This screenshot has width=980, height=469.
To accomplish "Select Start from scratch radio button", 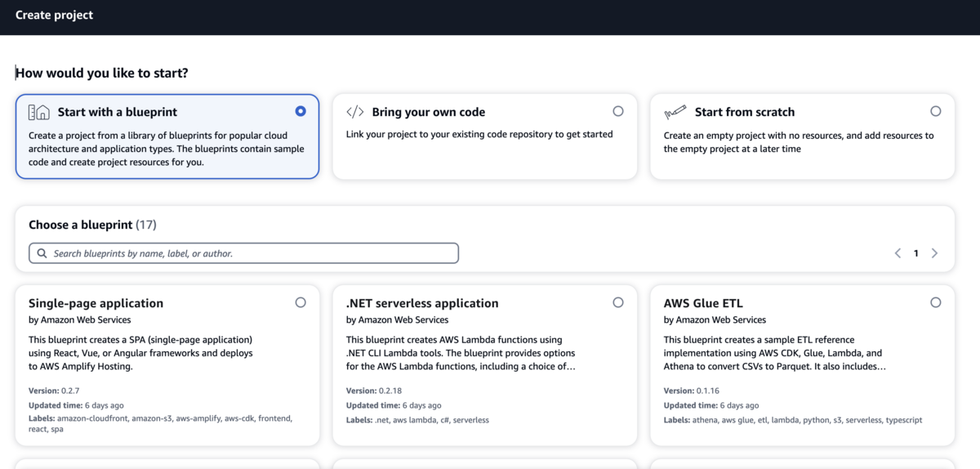I will [x=935, y=111].
